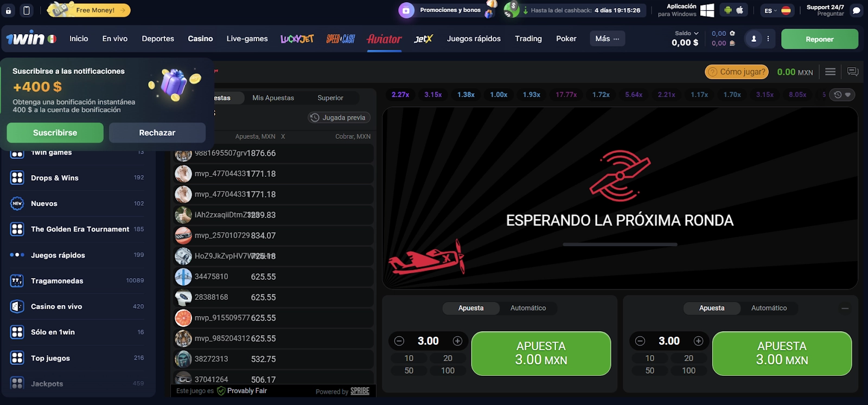Image resolution: width=868 pixels, height=405 pixels.
Task: Increase the second bet amount with plus
Action: coord(698,341)
